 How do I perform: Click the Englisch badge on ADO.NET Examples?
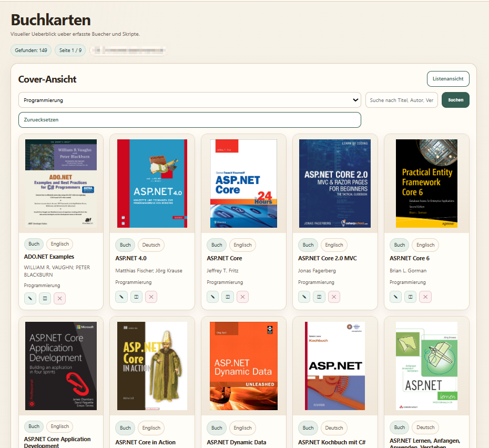59,244
